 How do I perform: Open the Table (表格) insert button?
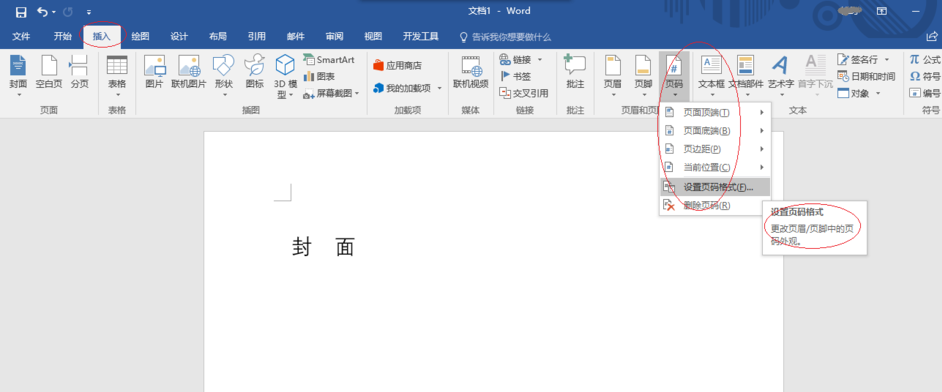click(117, 76)
